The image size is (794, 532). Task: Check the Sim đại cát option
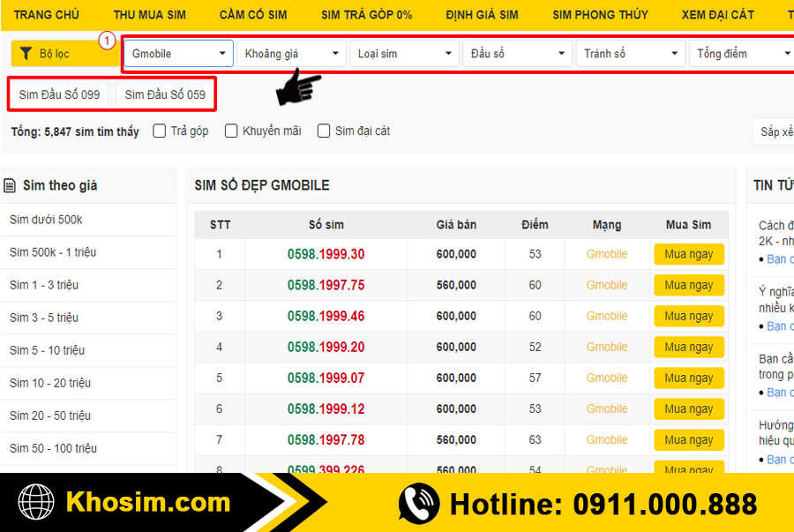click(x=324, y=131)
